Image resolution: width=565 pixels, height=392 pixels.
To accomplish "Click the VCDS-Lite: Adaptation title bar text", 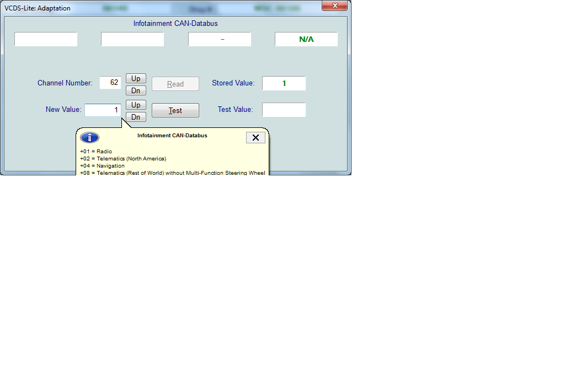I will pyautogui.click(x=38, y=8).
